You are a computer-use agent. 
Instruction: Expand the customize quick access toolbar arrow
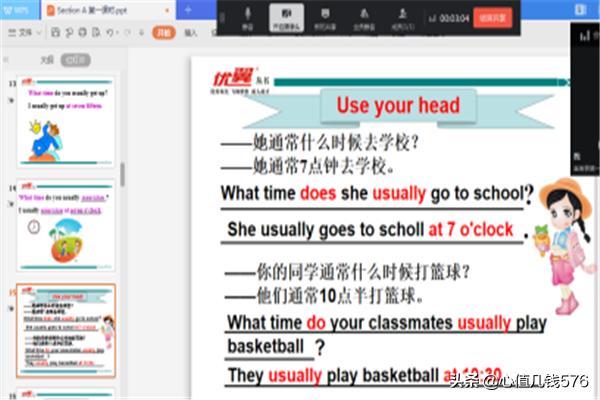pyautogui.click(x=142, y=33)
